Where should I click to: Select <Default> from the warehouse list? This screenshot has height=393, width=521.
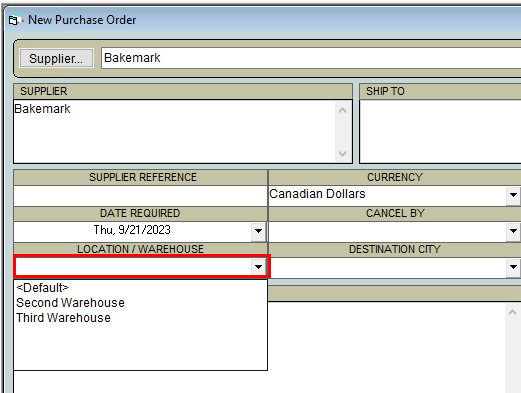pyautogui.click(x=42, y=287)
